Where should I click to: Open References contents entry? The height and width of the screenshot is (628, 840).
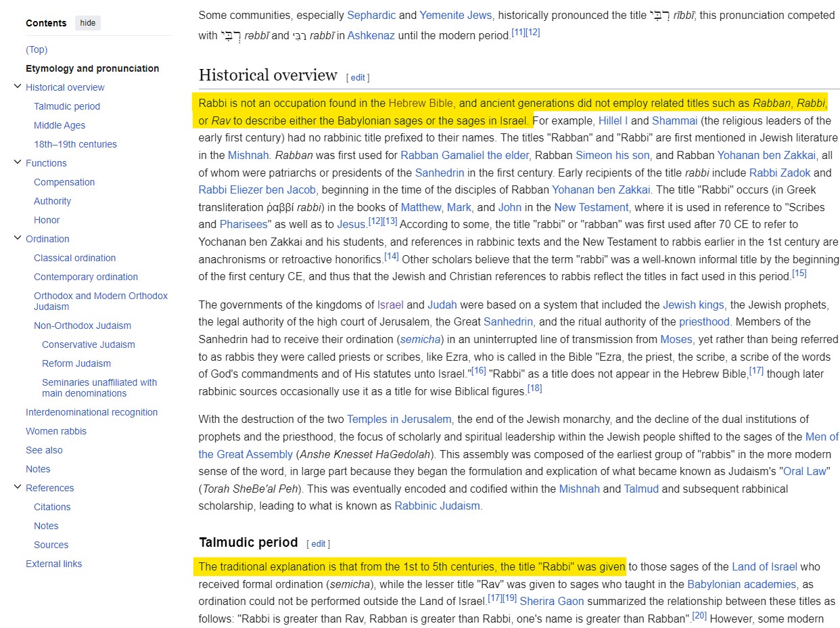pos(50,488)
